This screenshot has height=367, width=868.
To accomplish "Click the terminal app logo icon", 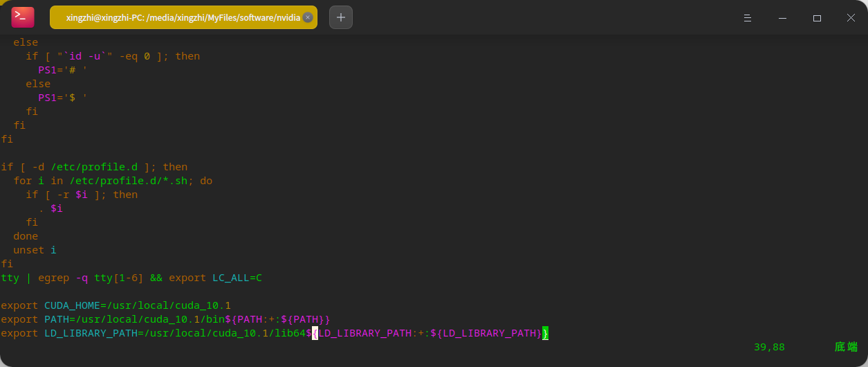I will click(23, 17).
